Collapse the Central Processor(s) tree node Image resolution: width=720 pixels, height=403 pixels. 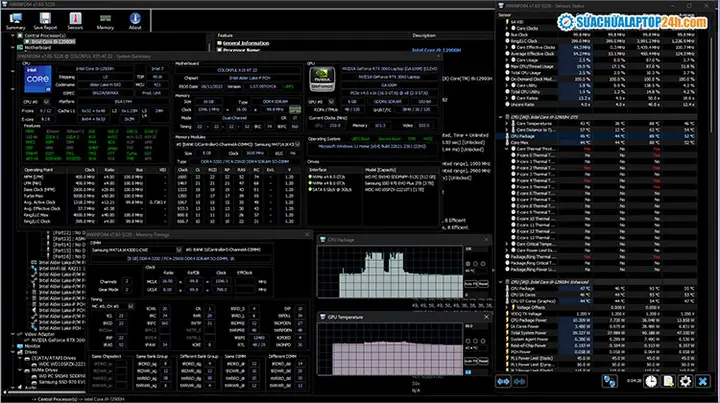[x=13, y=35]
